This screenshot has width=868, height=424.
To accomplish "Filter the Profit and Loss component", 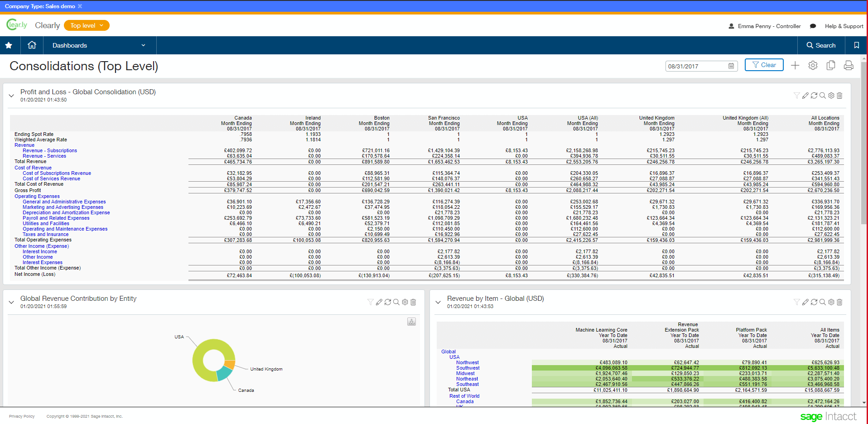I will (796, 96).
